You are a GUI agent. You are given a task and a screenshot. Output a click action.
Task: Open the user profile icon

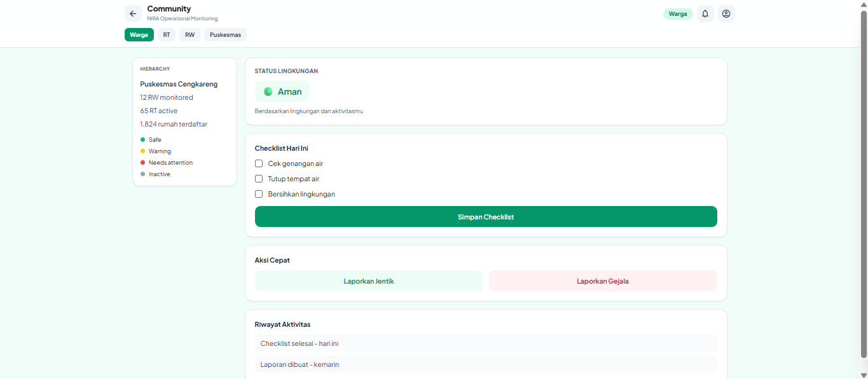[726, 13]
